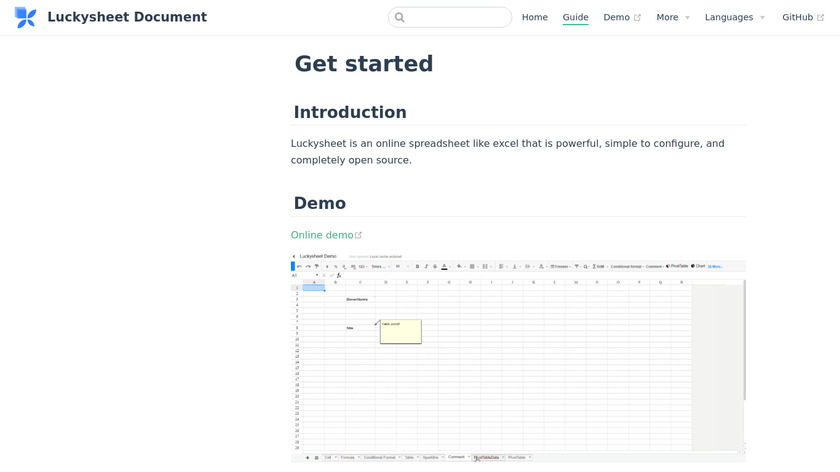Click the add-sheet plus icon at bottom
840x472 pixels.
[x=305, y=457]
